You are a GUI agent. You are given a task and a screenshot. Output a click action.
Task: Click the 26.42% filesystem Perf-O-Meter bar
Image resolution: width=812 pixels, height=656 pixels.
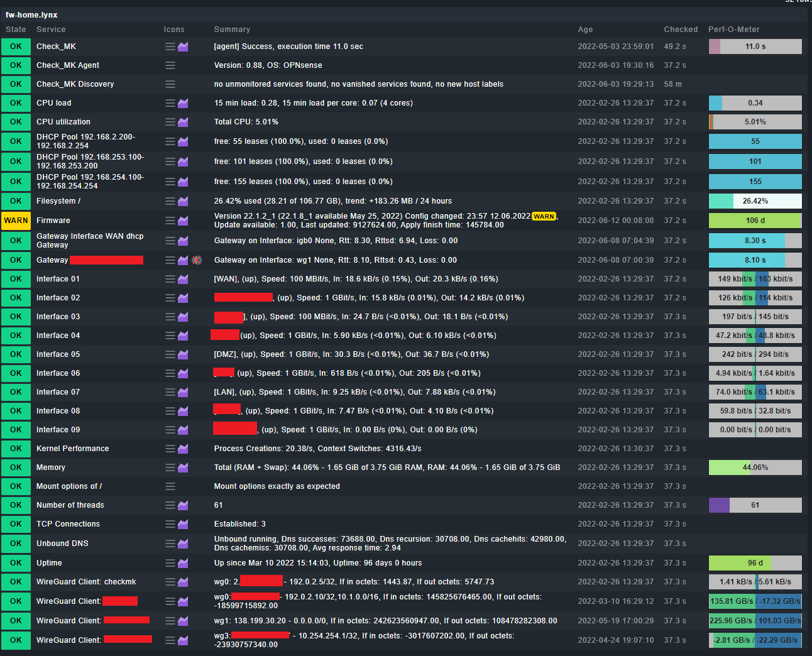pyautogui.click(x=755, y=201)
